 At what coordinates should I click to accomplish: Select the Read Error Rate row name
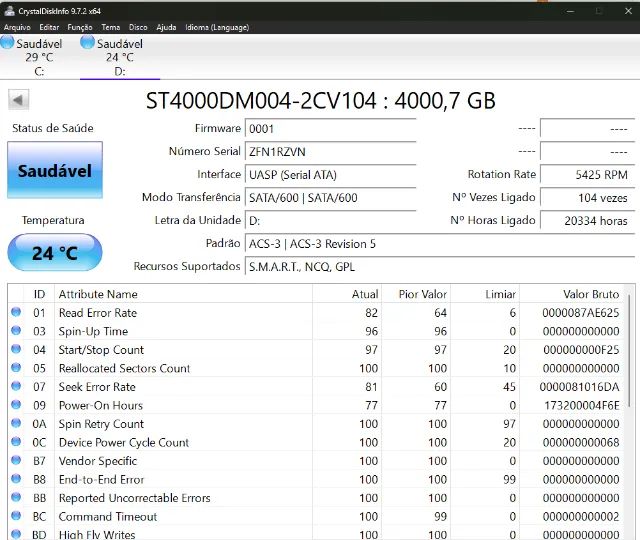point(98,313)
